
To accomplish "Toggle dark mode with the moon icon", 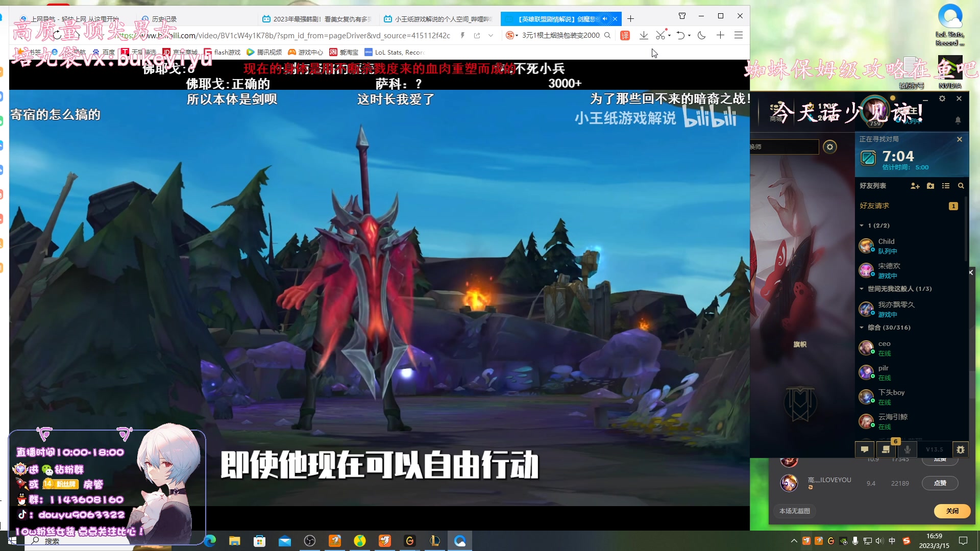I will point(701,35).
